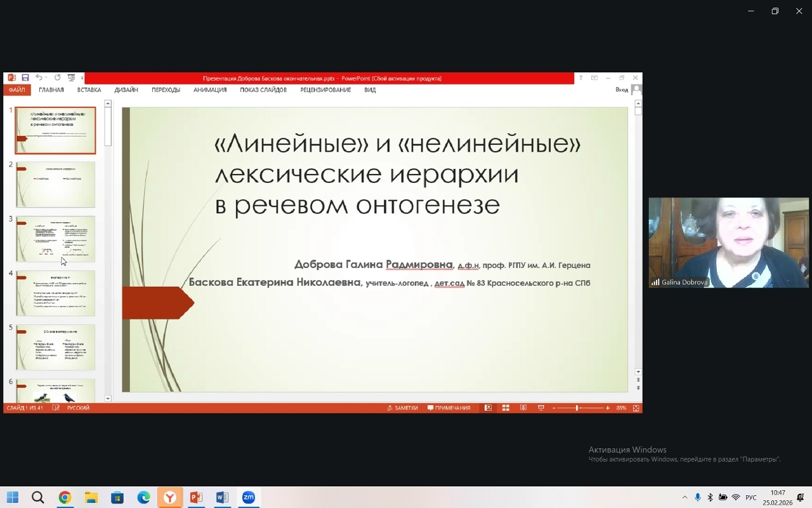
Task: Select slide 3 thumbnail in the panel
Action: [55, 239]
